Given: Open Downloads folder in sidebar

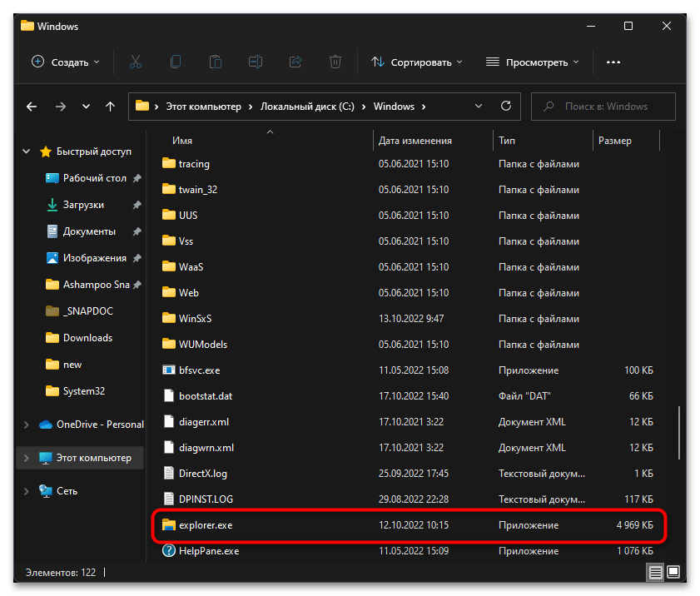Looking at the screenshot, I should click(87, 338).
